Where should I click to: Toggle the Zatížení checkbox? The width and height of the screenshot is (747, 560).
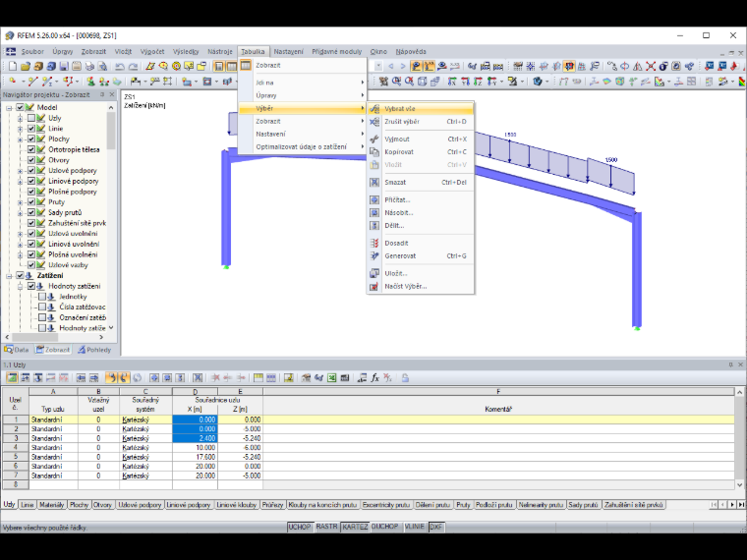[x=20, y=275]
